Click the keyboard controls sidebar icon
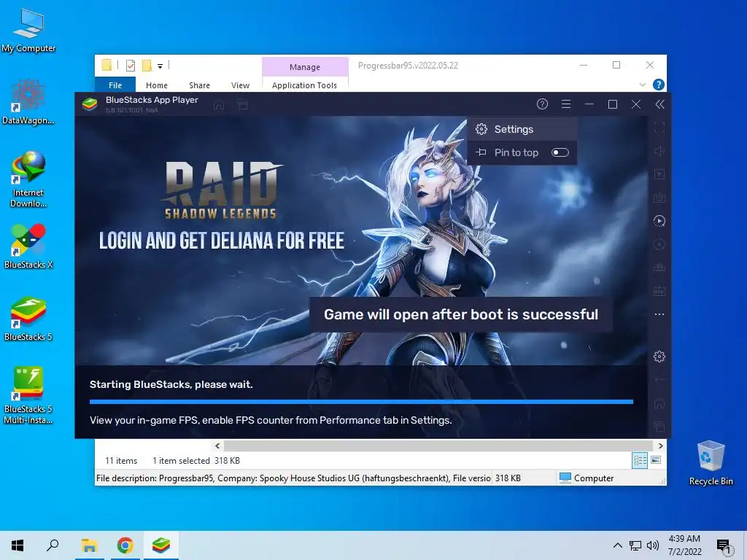Image resolution: width=747 pixels, height=560 pixels. 659,198
